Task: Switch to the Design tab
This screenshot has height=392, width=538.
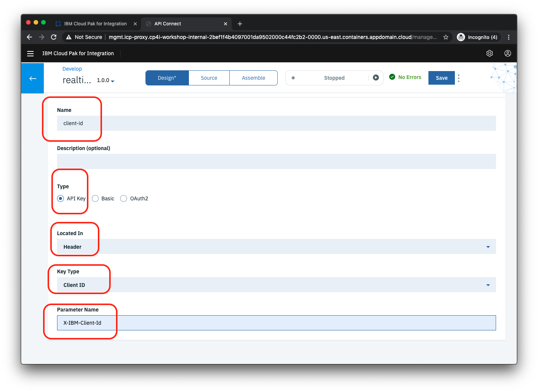Action: 167,78
